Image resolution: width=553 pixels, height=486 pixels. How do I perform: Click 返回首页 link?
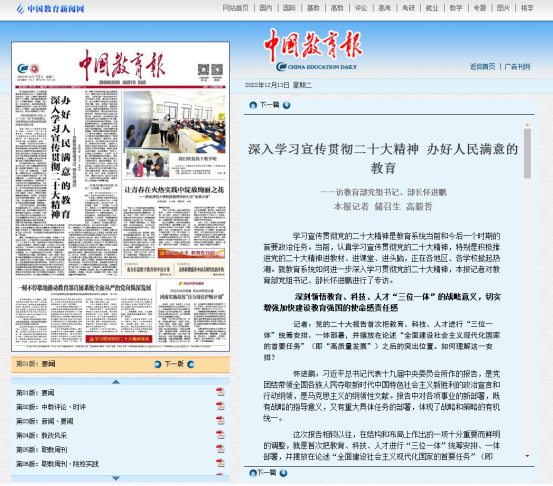(482, 66)
